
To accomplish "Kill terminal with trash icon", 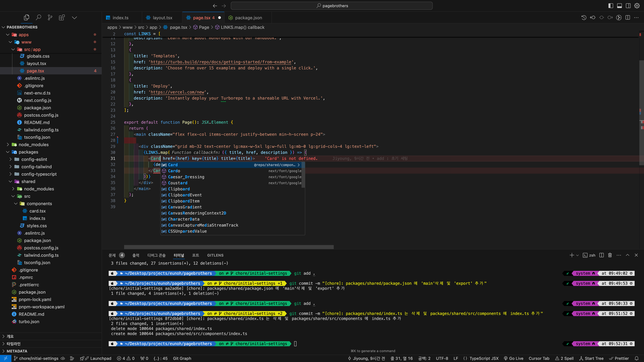I will pos(610,255).
